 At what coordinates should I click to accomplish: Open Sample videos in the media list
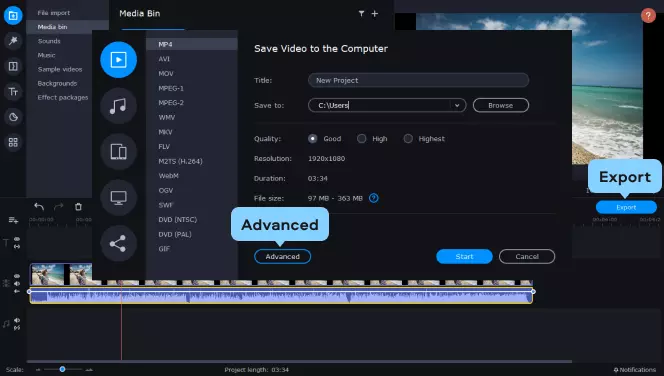tap(60, 69)
